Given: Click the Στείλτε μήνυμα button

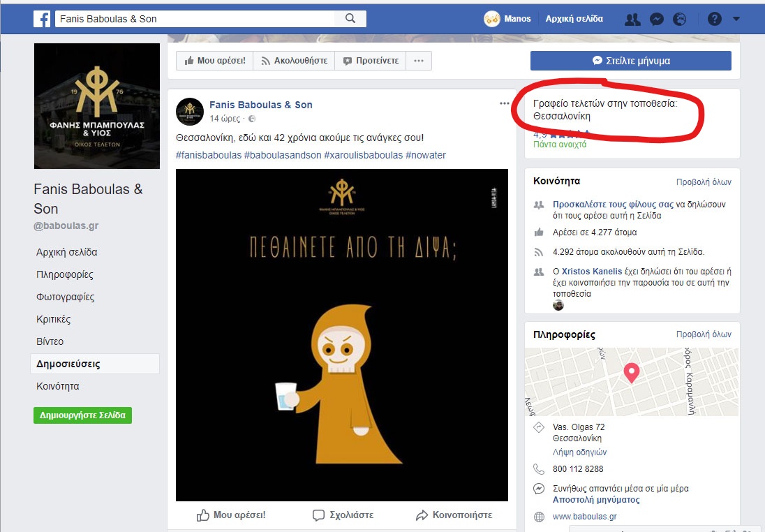Looking at the screenshot, I should [x=631, y=61].
